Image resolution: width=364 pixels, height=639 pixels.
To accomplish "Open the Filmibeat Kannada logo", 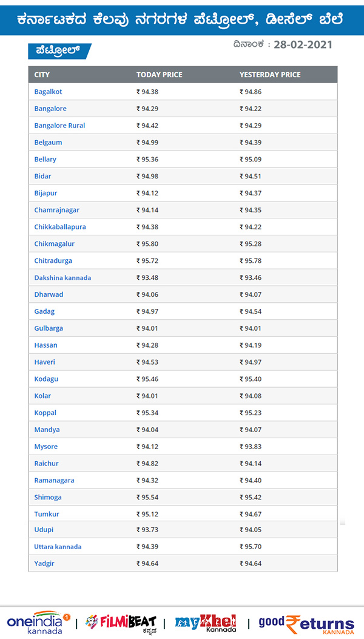I will click(x=121, y=623).
